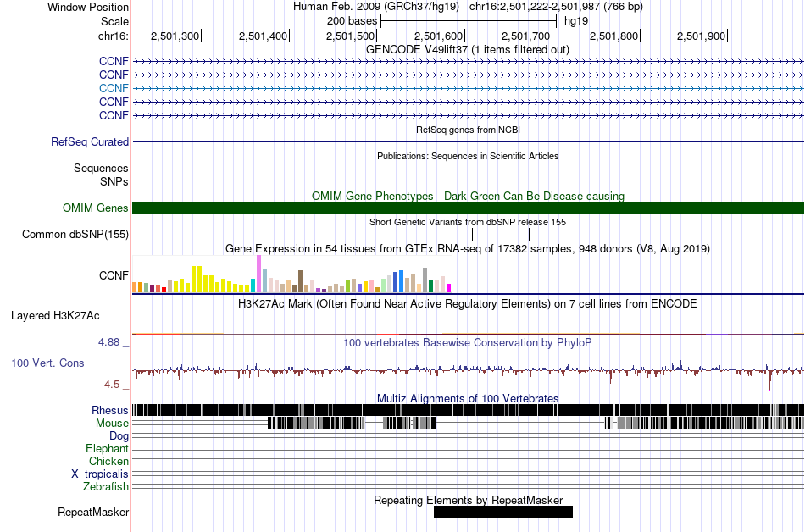This screenshot has height=532, width=805.
Task: Click the "SNPs" track label
Action: pos(114,181)
